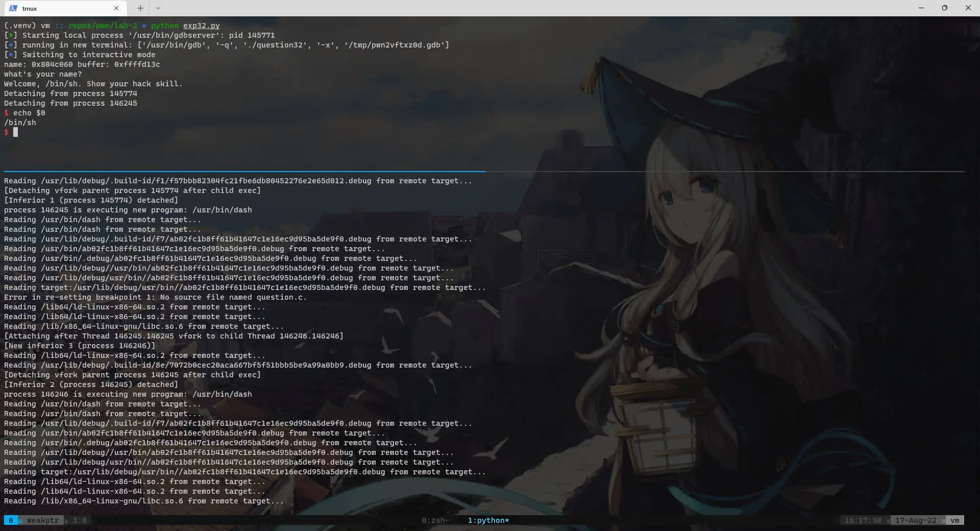The height and width of the screenshot is (531, 980).
Task: Select tmux window 1:python* in status bar
Action: pyautogui.click(x=488, y=520)
